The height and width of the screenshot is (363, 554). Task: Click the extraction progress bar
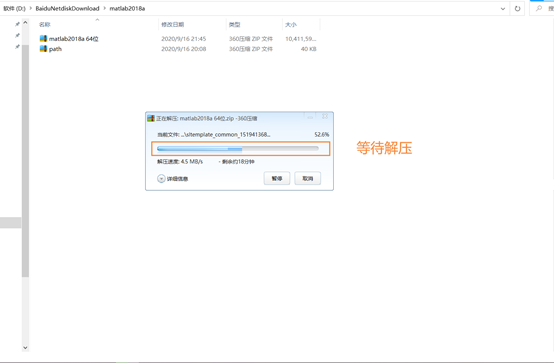[238, 149]
